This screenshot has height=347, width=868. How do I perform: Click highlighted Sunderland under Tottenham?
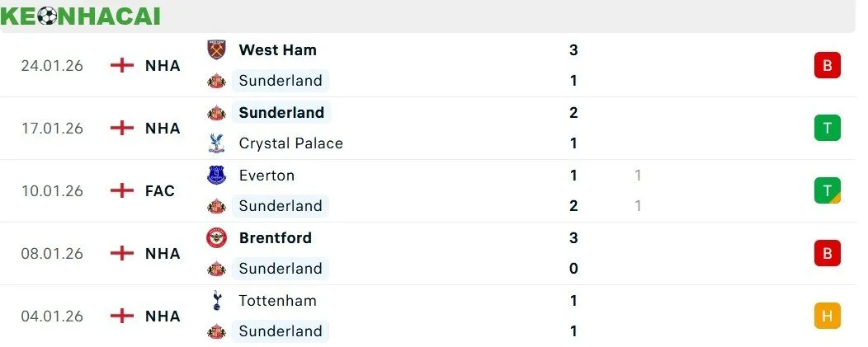coord(280,331)
